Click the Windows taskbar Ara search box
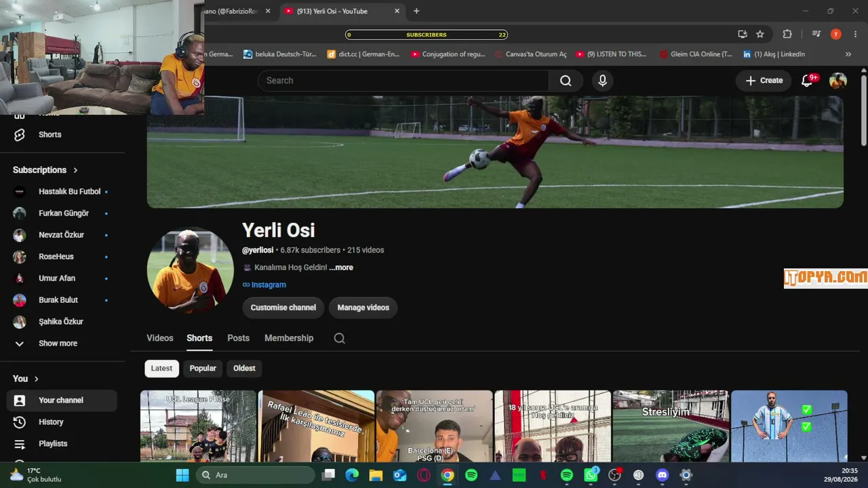868x488 pixels. click(x=256, y=475)
